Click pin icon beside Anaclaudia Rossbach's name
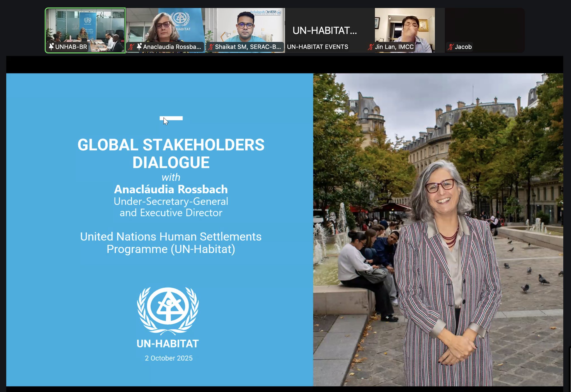Viewport: 571px width, 392px height. pos(139,47)
